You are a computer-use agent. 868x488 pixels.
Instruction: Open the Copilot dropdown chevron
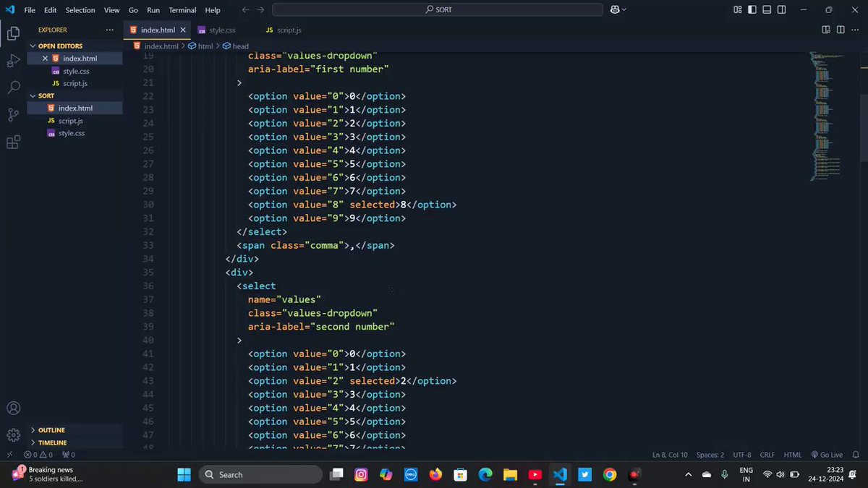tap(624, 9)
